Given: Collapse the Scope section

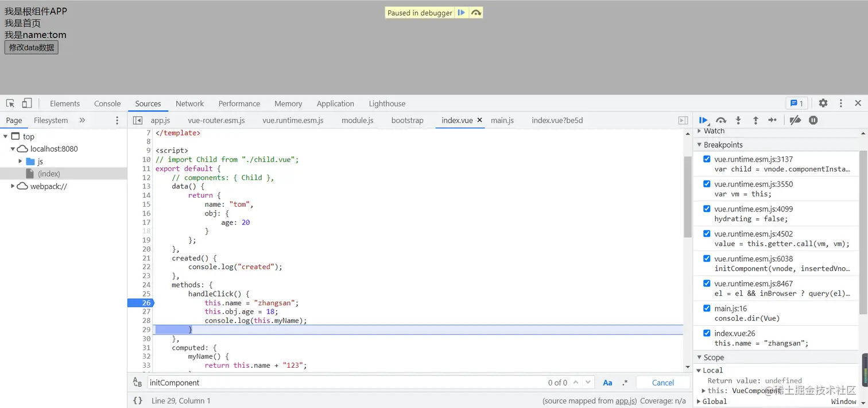Looking at the screenshot, I should coord(699,357).
